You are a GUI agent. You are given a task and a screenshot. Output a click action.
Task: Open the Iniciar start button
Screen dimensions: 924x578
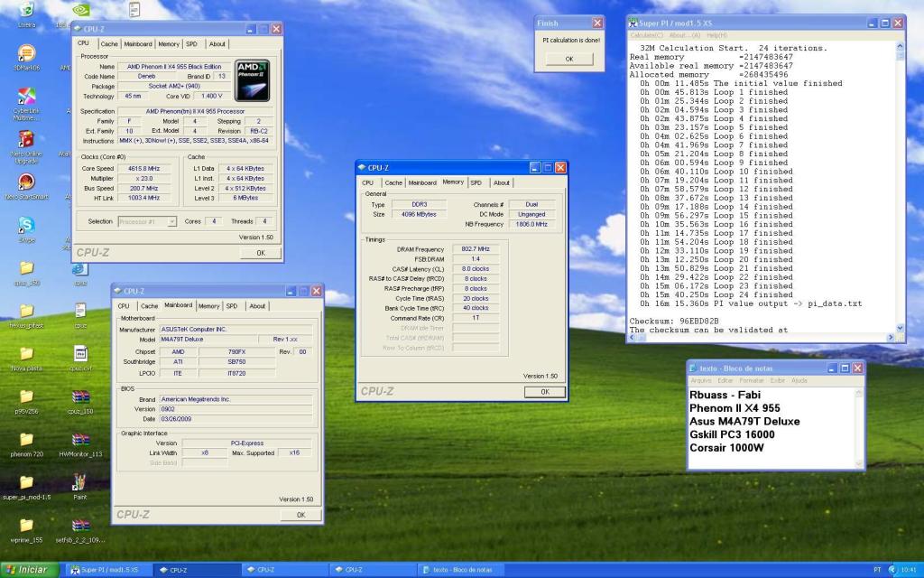point(30,570)
